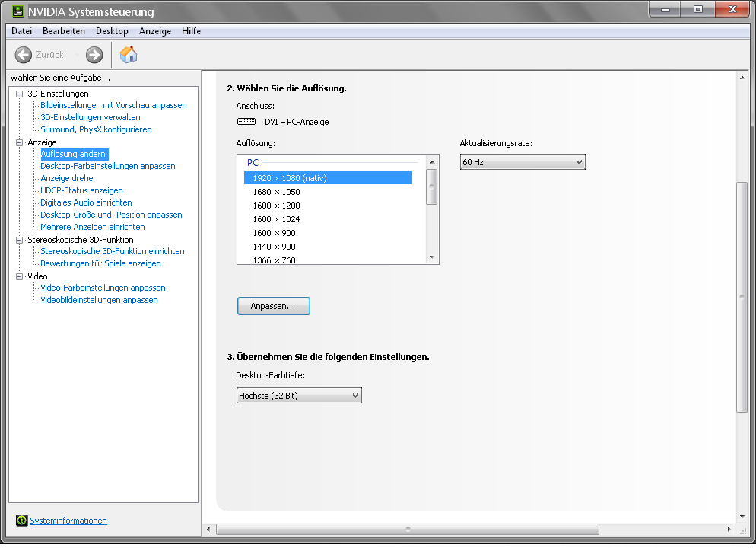The image size is (756, 548).
Task: Open Digitales Audio einrichten
Action: (x=86, y=202)
